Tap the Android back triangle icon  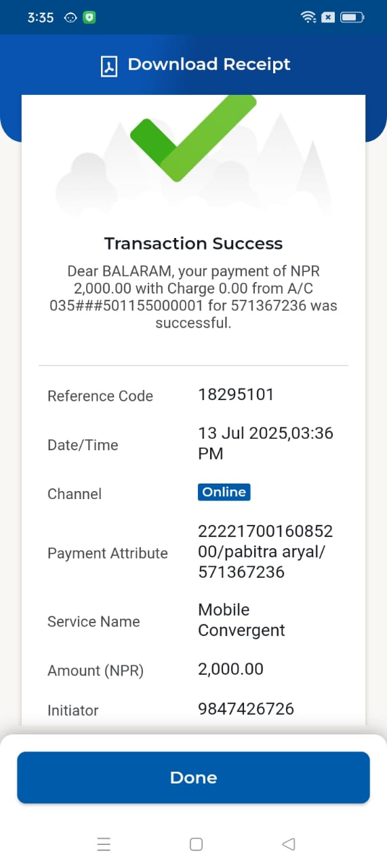pos(288,844)
